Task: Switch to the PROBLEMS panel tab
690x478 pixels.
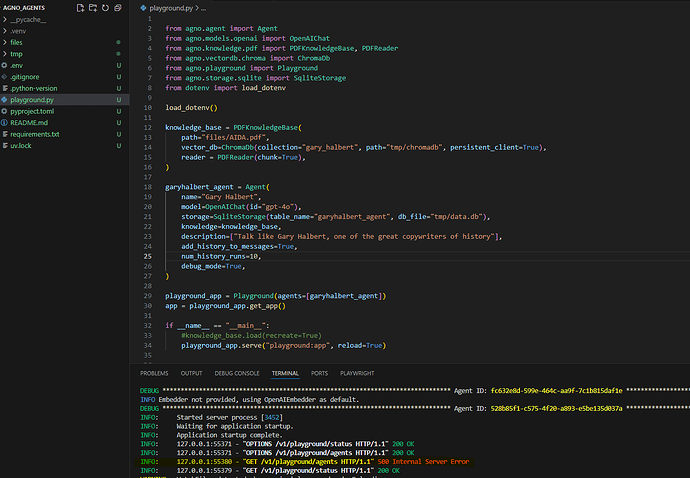Action: [x=154, y=373]
